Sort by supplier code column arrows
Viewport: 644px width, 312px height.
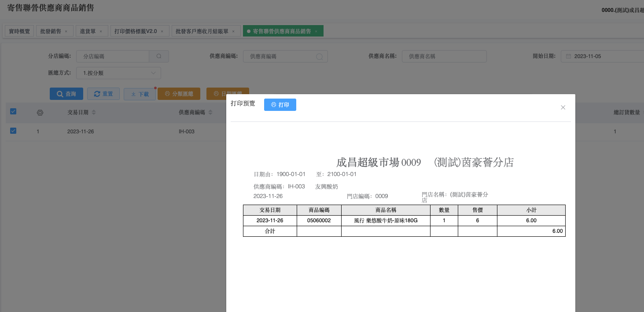[x=210, y=113]
